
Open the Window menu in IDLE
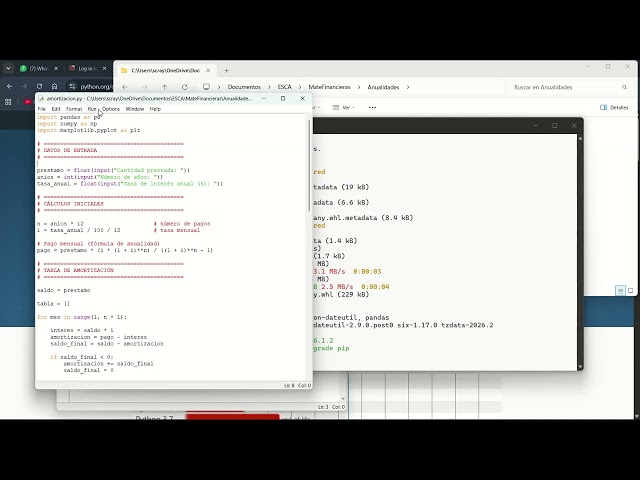(135, 109)
